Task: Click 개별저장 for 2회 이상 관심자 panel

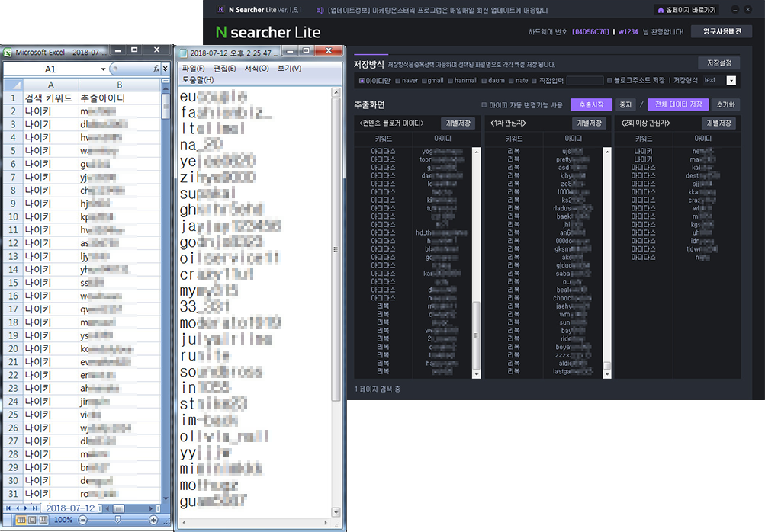Action: click(x=718, y=123)
